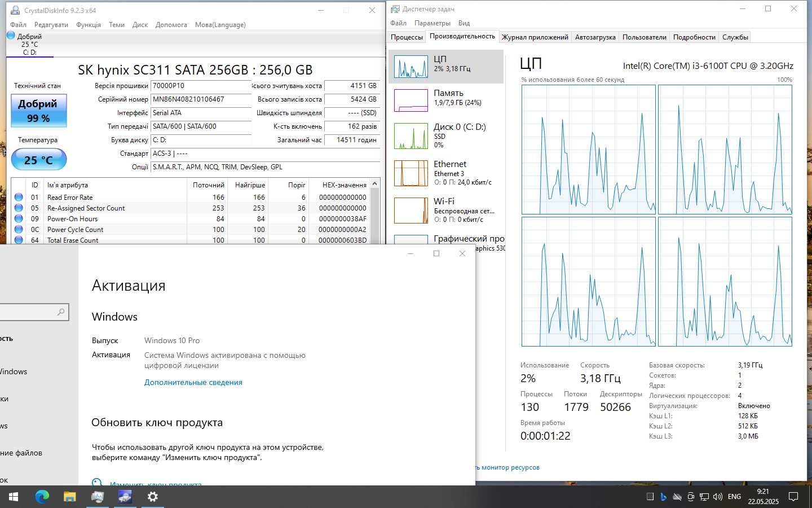Switch to Пользователи tab
Image resolution: width=812 pixels, height=508 pixels.
644,37
